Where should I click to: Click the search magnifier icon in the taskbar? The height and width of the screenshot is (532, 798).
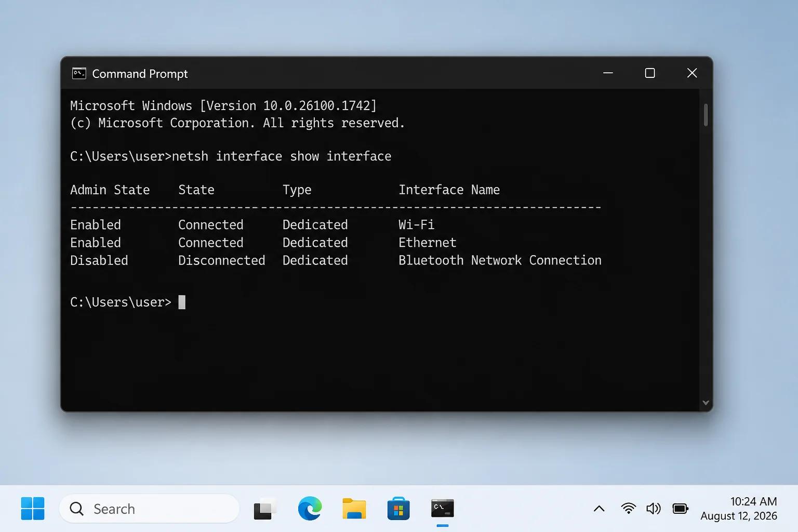pyautogui.click(x=77, y=509)
